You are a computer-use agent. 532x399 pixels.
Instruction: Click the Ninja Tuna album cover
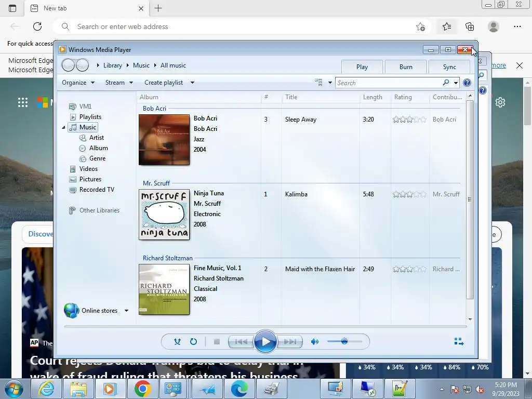[x=164, y=215]
